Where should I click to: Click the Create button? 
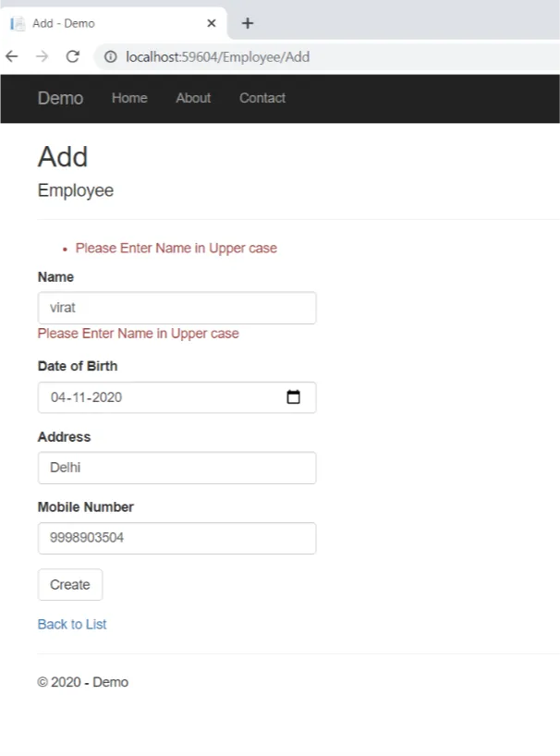coord(70,584)
